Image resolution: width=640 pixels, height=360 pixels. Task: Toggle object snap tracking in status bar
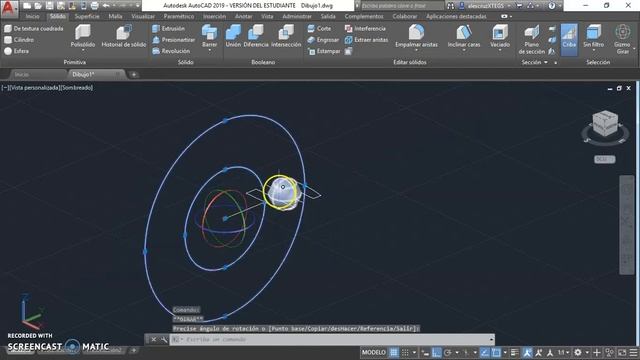click(x=484, y=352)
